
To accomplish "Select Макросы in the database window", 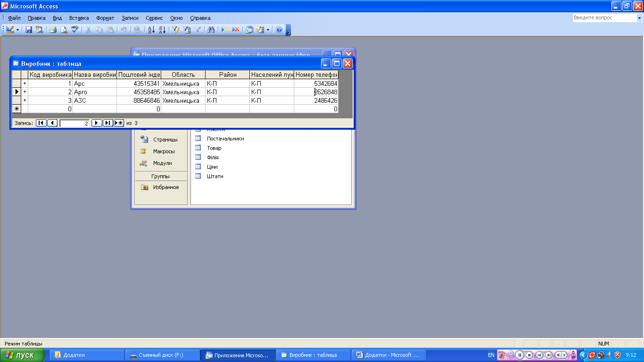I will [x=158, y=151].
